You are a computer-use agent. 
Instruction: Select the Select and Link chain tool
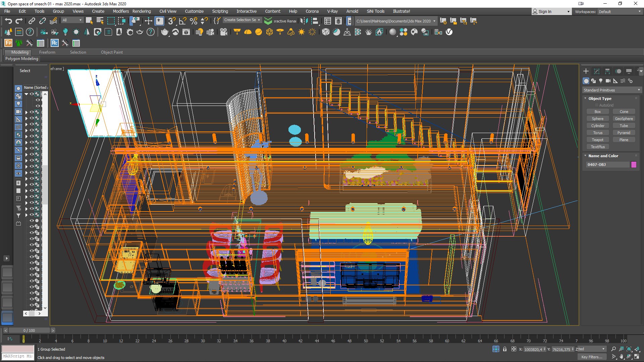tap(32, 21)
